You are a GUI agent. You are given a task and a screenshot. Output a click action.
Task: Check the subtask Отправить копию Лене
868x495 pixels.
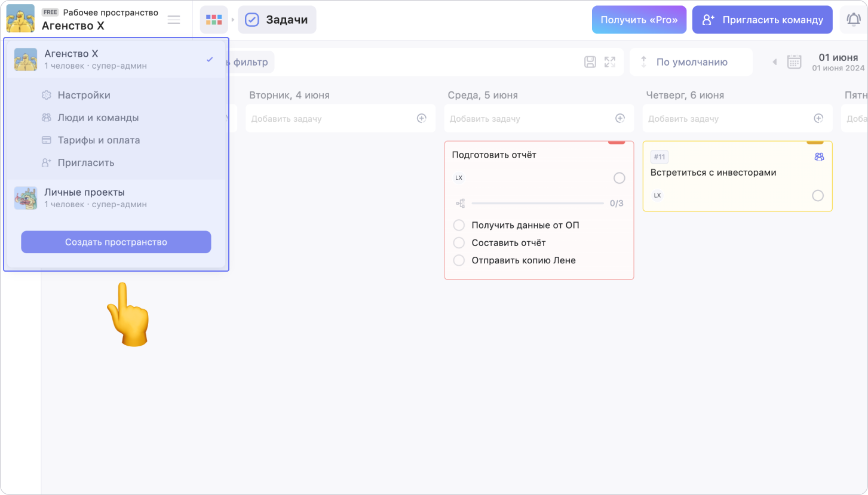(x=459, y=260)
